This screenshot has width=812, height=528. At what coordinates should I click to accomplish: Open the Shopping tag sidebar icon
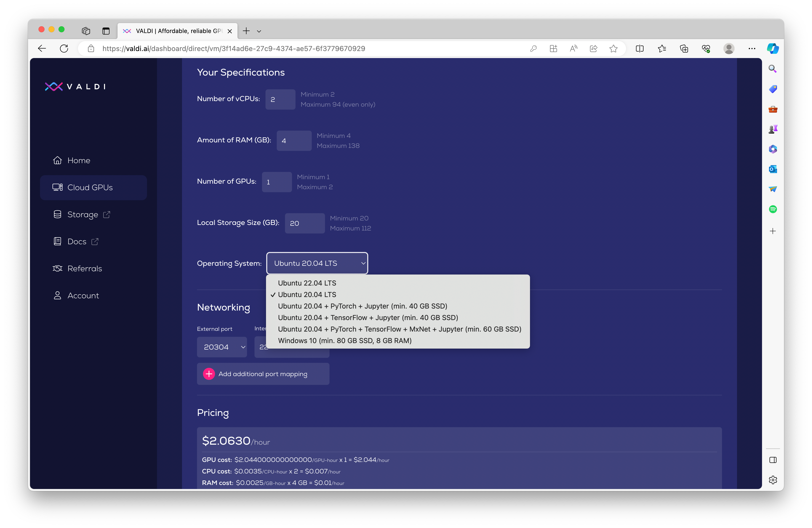pyautogui.click(x=773, y=89)
